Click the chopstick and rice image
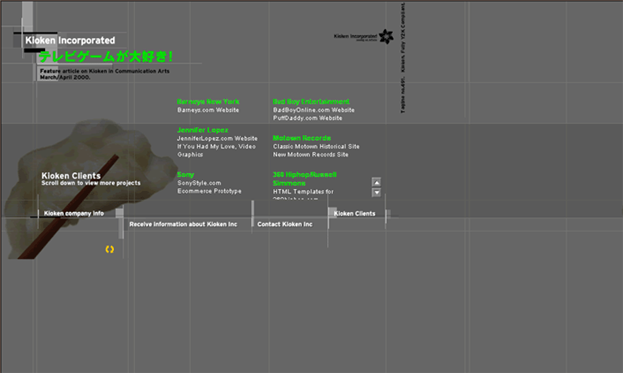 (x=89, y=189)
